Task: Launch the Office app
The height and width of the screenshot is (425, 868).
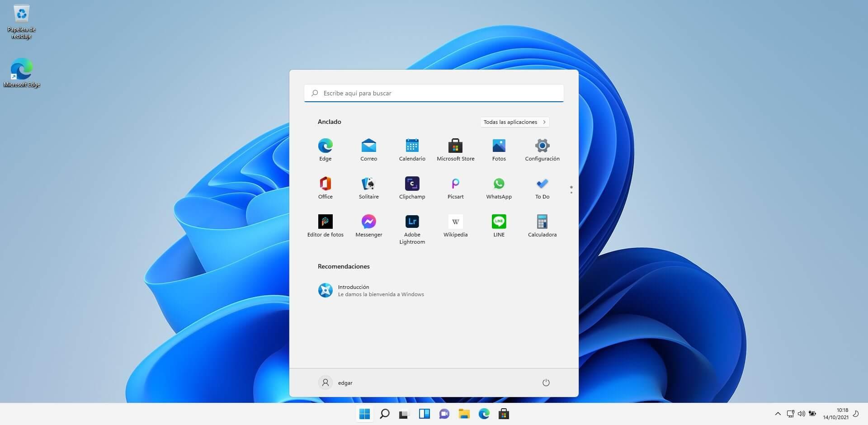Action: (325, 188)
